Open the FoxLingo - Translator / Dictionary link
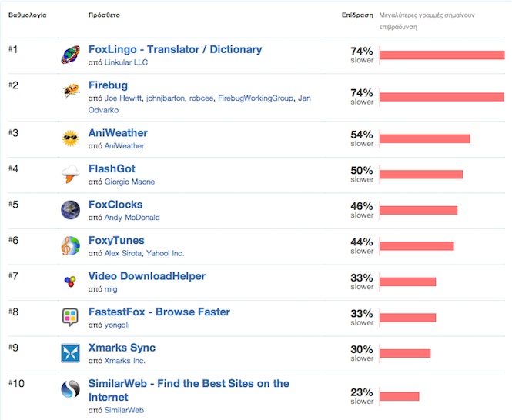Viewport: 512px width, 420px height. point(175,49)
